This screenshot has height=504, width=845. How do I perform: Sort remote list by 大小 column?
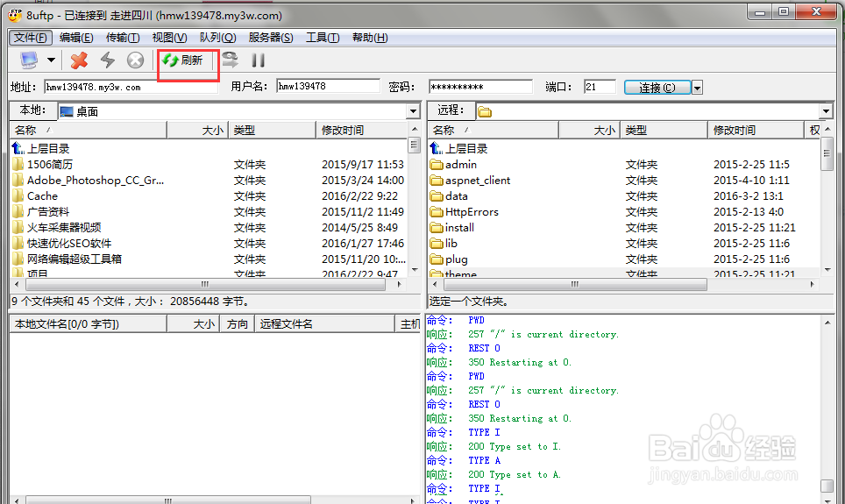click(x=590, y=130)
